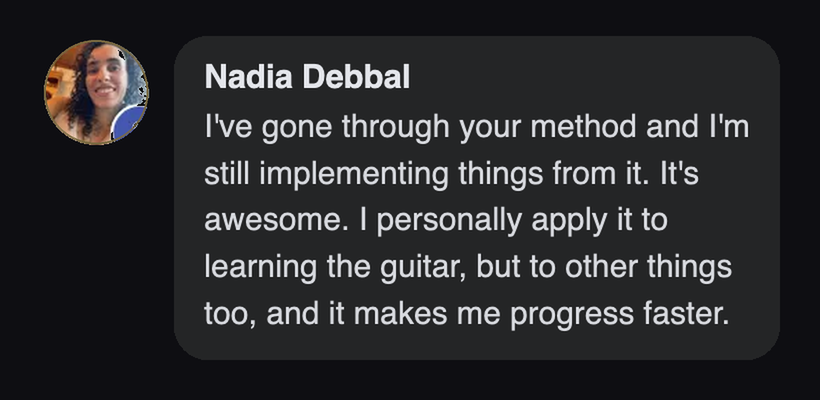Open Nadia Debbal's profile picture
The width and height of the screenshot is (820, 400).
click(x=96, y=92)
